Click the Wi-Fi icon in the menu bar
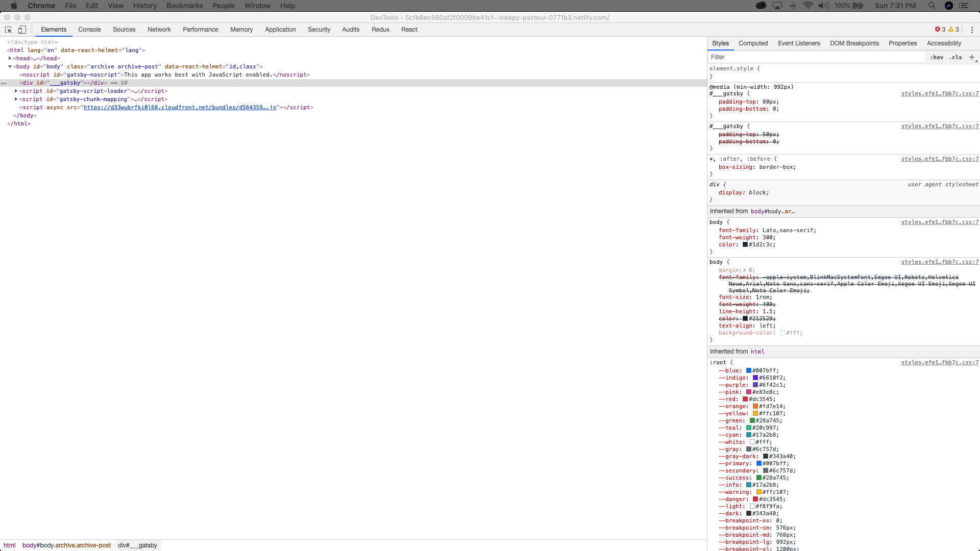Viewport: 980px width, 551px height. pyautogui.click(x=808, y=6)
